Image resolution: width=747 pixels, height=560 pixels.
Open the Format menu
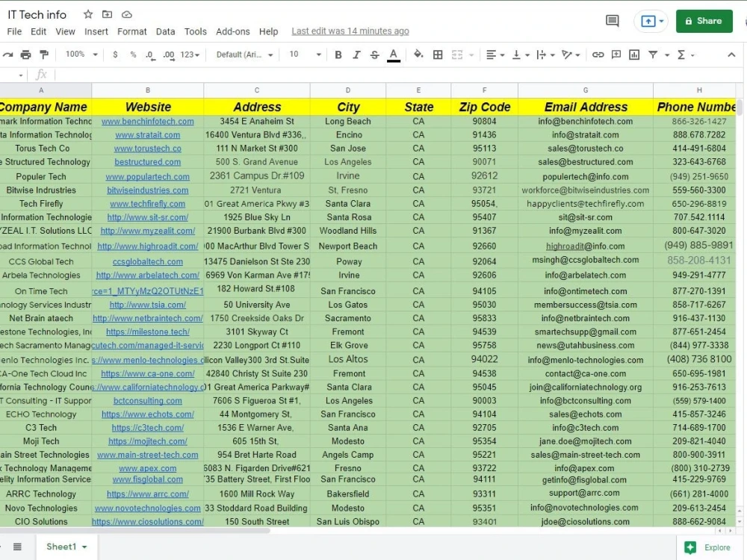coord(132,31)
